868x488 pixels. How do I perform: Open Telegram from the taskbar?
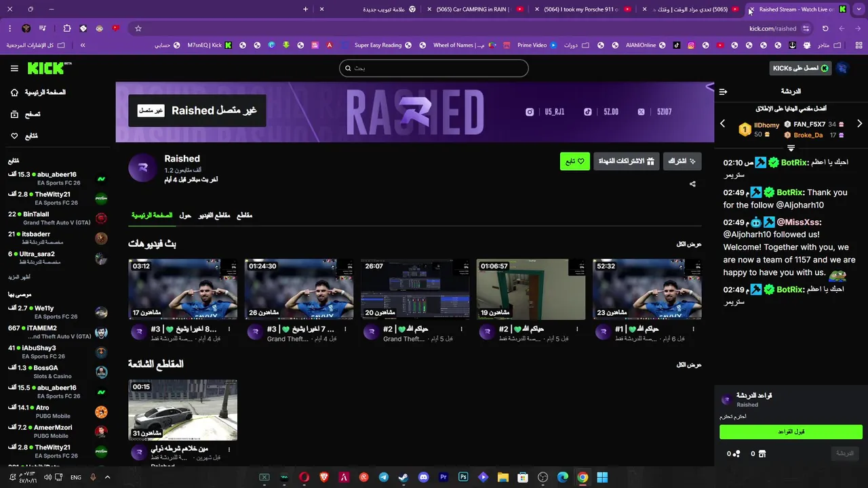coord(384,477)
